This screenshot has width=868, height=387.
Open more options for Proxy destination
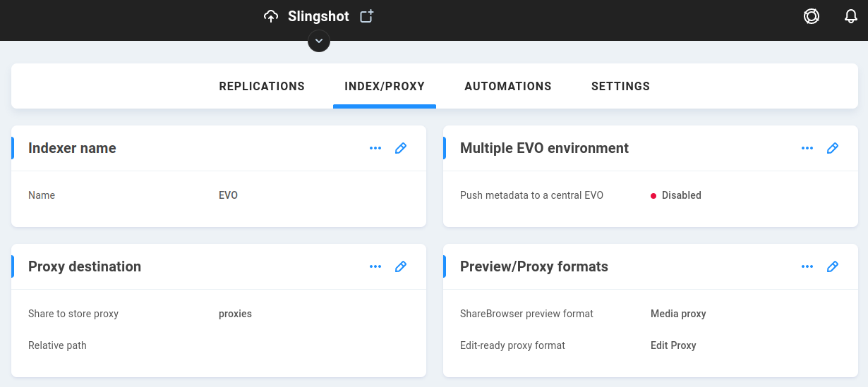pyautogui.click(x=375, y=266)
